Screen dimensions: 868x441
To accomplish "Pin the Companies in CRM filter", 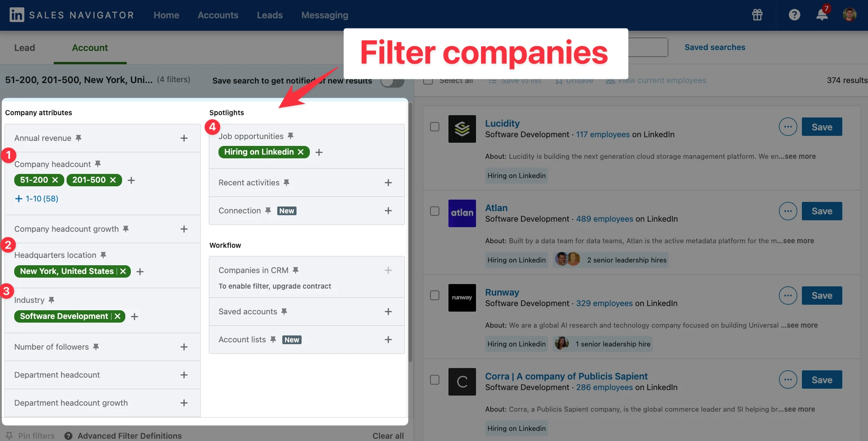I will [x=296, y=270].
